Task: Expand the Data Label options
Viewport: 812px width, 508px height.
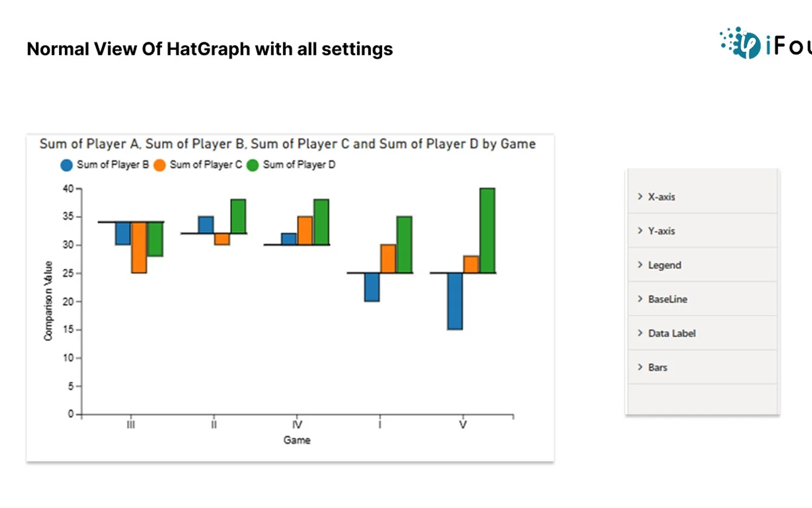Action: [702, 333]
